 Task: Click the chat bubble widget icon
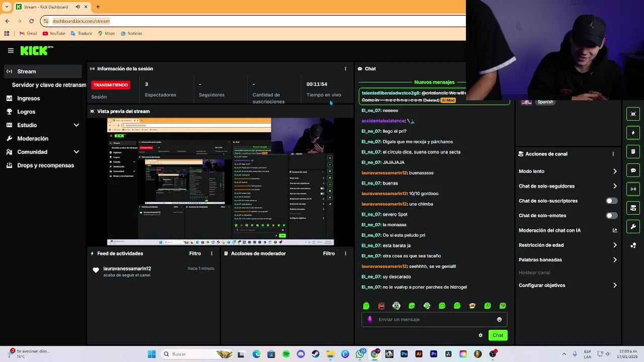(x=633, y=170)
